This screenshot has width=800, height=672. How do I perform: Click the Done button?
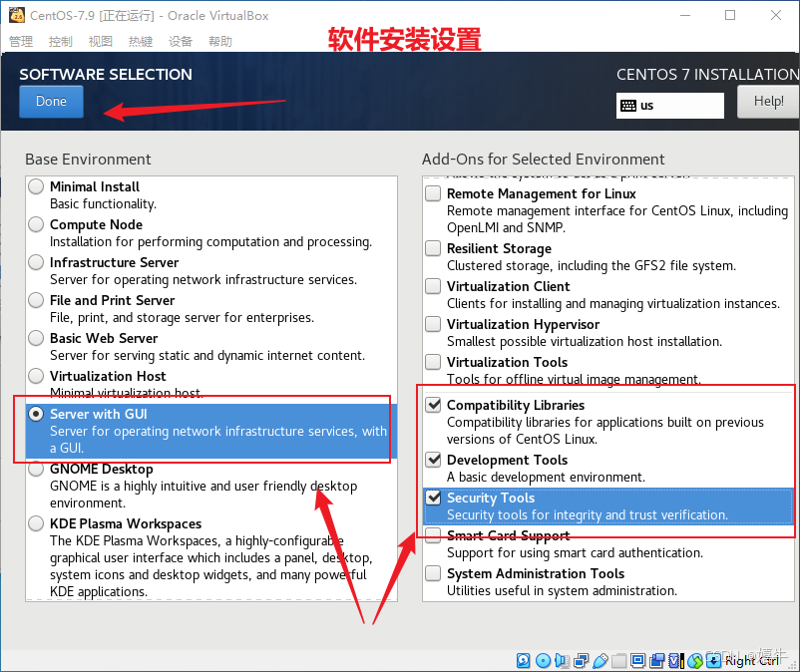pos(51,102)
